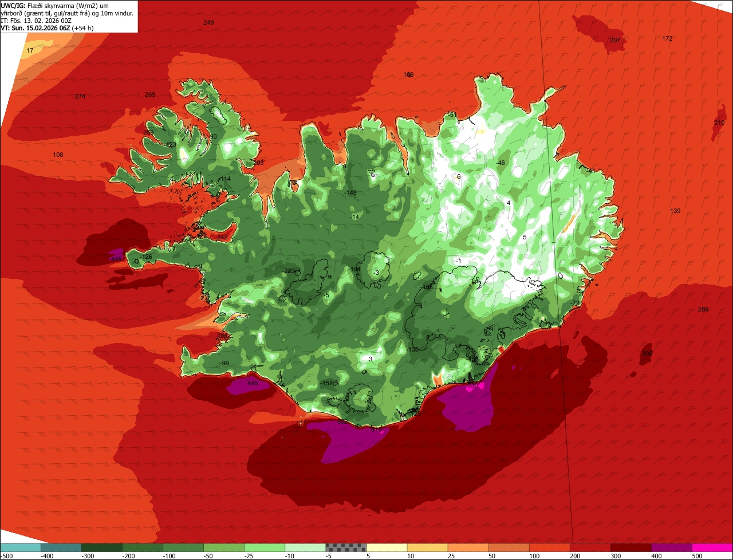
Task: Click the value 108 in the western ocean
Action: click(58, 155)
